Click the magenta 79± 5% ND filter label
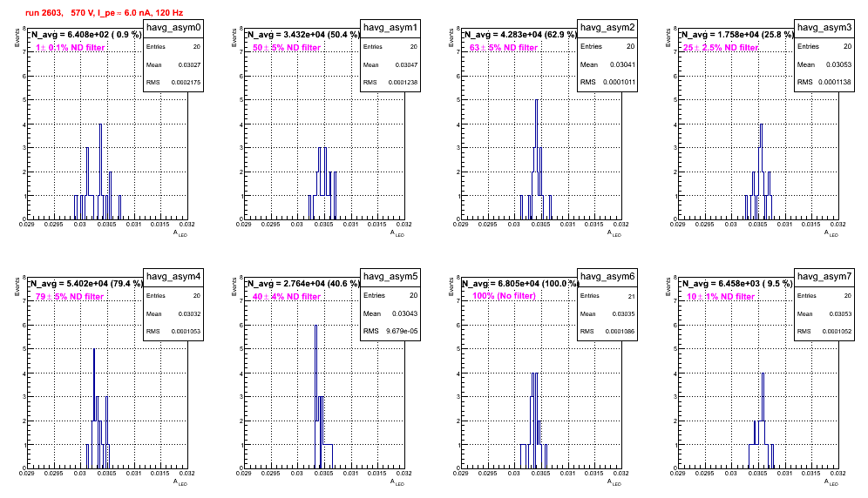This screenshot has height=498, width=868. click(70, 297)
